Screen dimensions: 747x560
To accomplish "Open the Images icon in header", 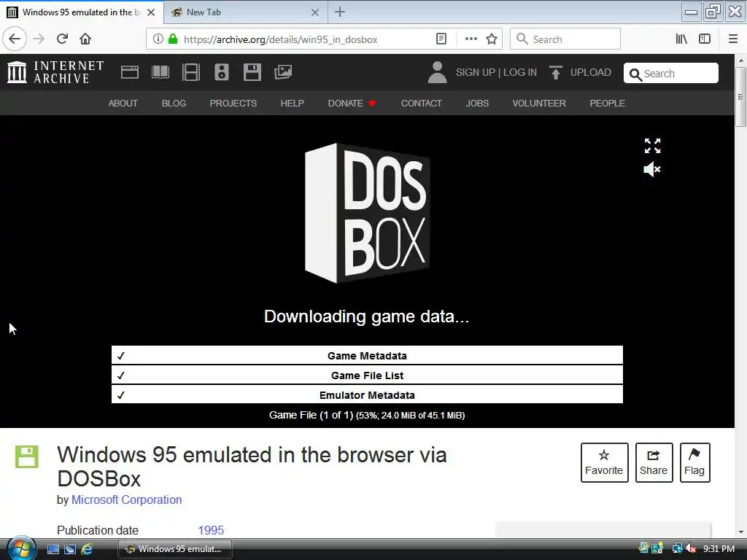I will click(283, 72).
